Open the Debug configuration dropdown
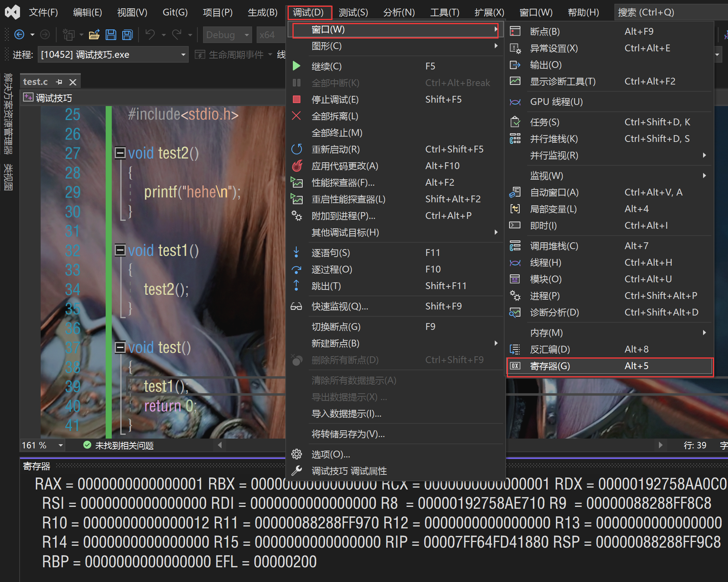 (227, 35)
